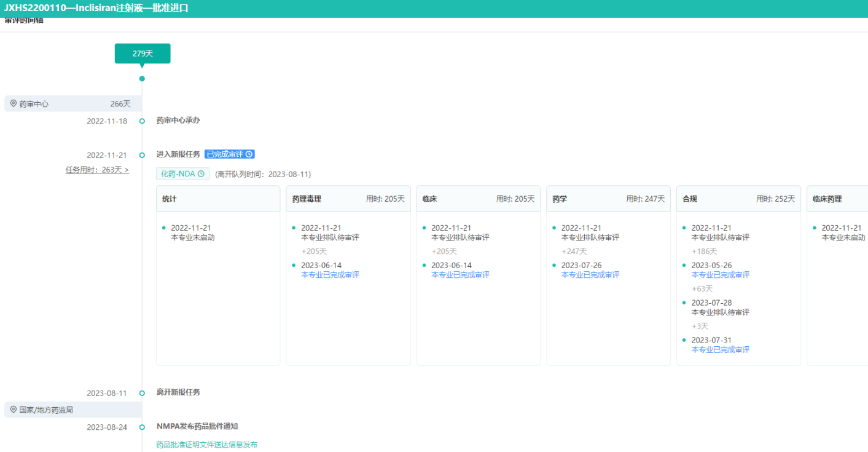Click 合规 card's 2023-07-31 本专业已完成审评 link

[720, 350]
